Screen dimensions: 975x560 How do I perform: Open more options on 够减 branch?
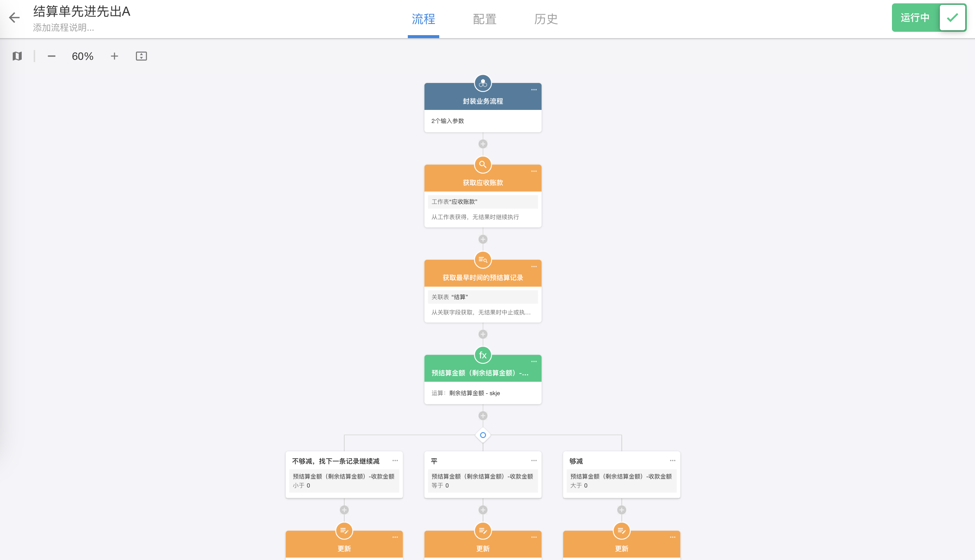tap(672, 461)
